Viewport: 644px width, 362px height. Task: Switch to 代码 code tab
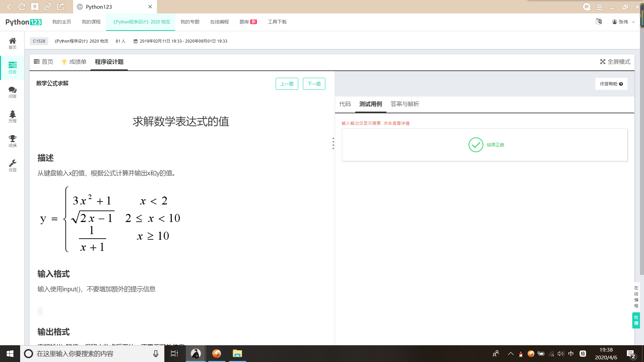tap(345, 104)
